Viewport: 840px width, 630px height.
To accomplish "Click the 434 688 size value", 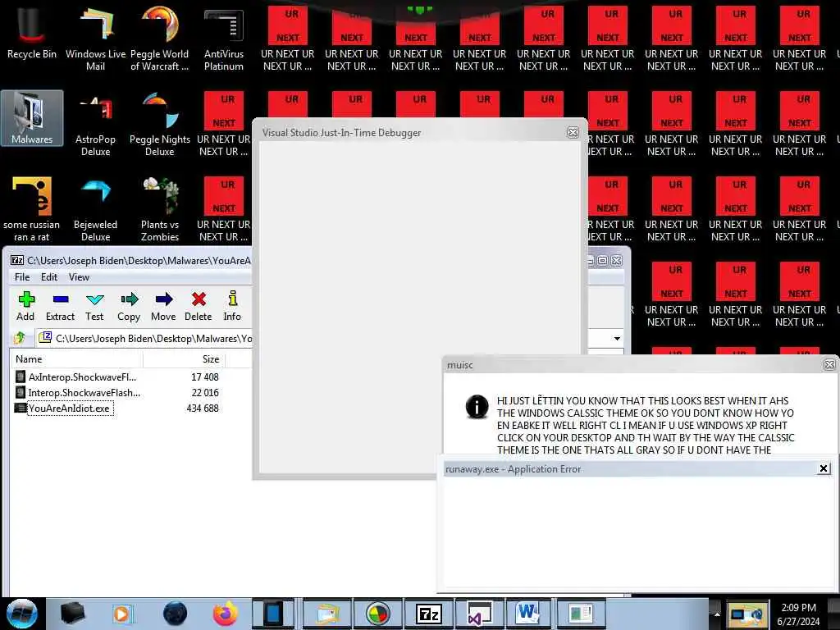I will (x=203, y=409).
